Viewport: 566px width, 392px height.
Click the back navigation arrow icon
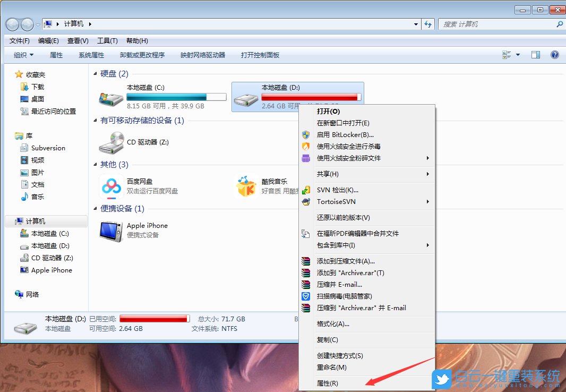12,23
